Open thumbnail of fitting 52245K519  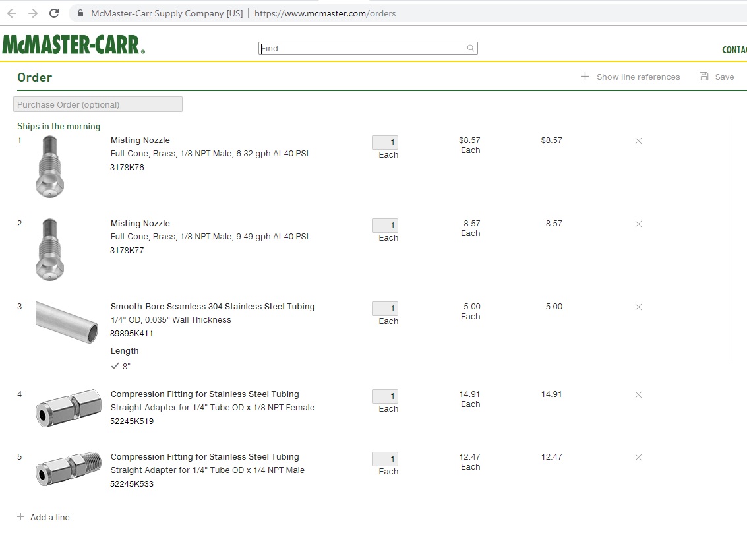(x=69, y=408)
